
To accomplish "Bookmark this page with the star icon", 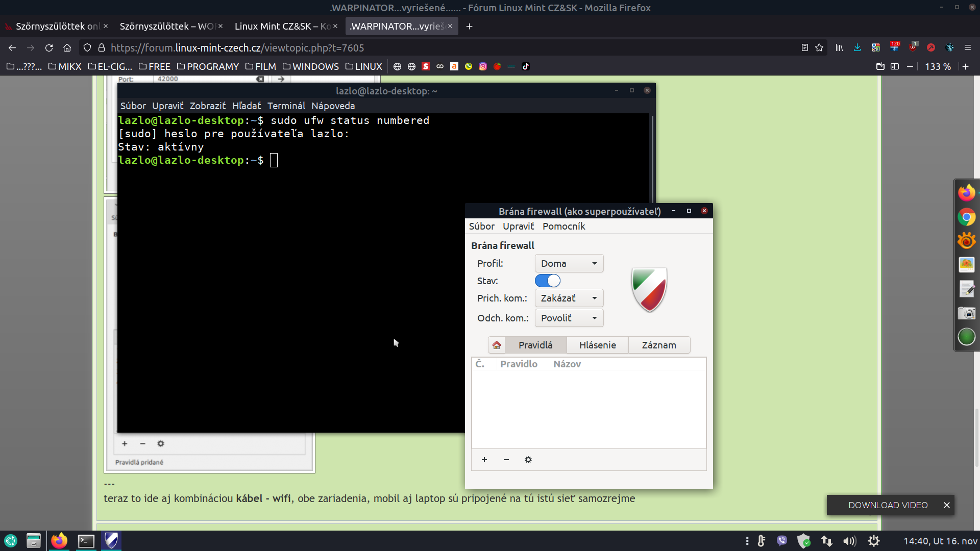I will point(819,47).
